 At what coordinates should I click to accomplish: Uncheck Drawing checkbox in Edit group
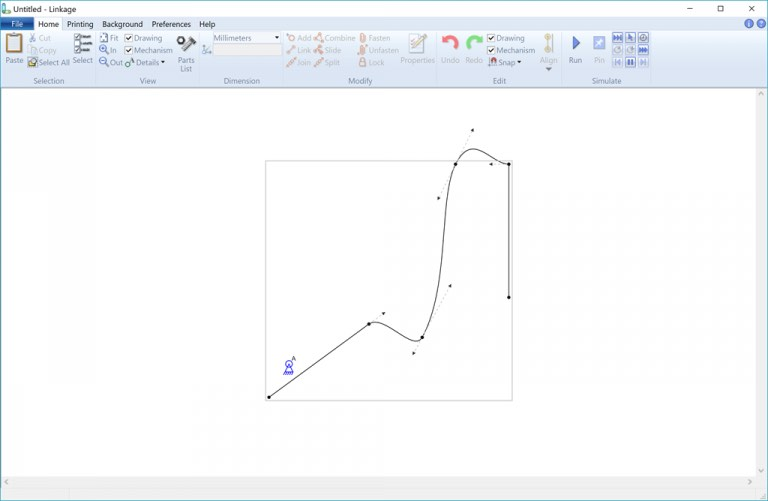coord(491,38)
